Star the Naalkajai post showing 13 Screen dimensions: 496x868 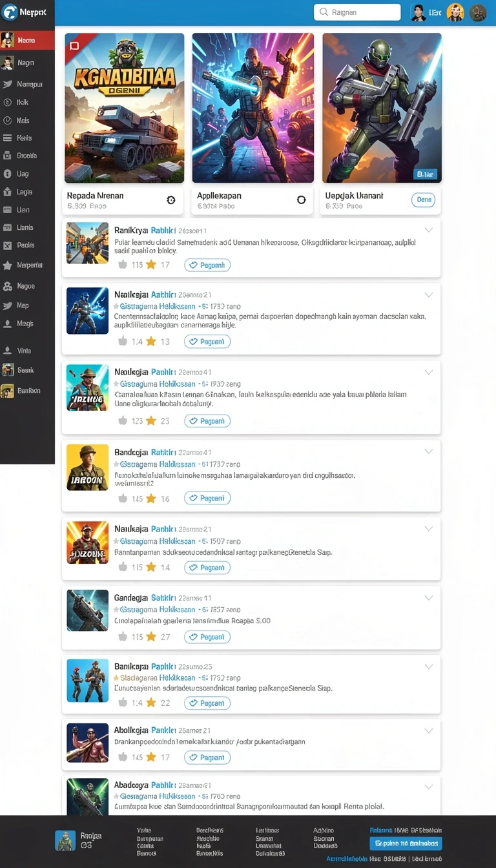click(151, 341)
